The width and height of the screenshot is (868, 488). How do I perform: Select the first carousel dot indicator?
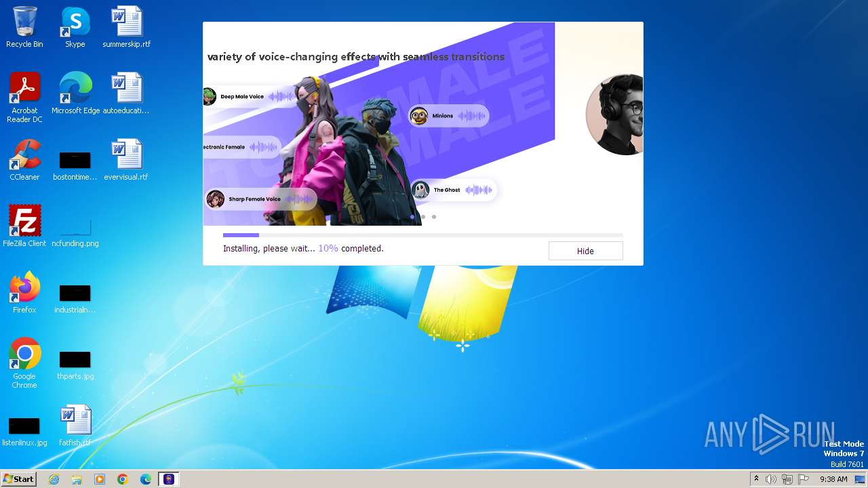tap(412, 217)
